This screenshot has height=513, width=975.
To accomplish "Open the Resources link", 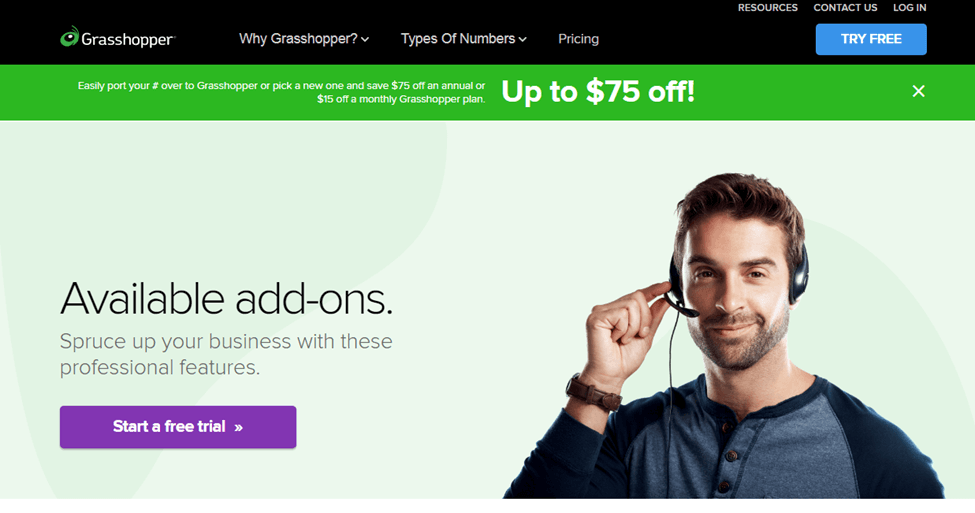I will click(767, 7).
